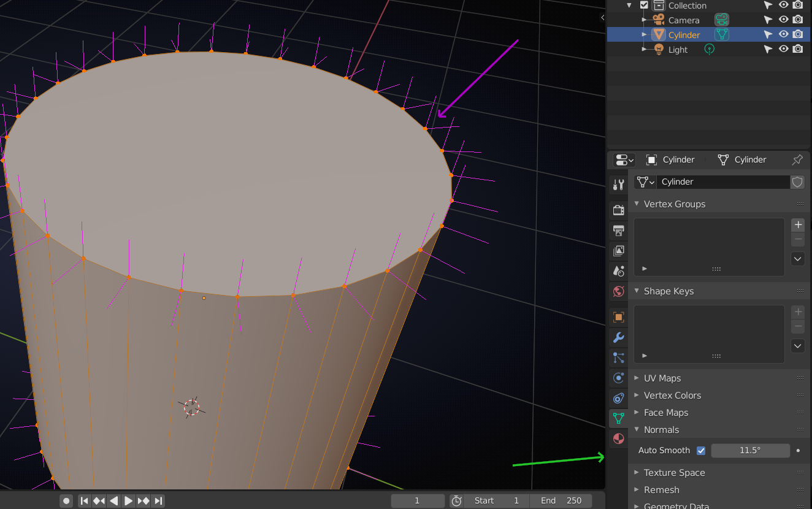Open the Material Properties sphere tab
812x509 pixels.
[618, 439]
